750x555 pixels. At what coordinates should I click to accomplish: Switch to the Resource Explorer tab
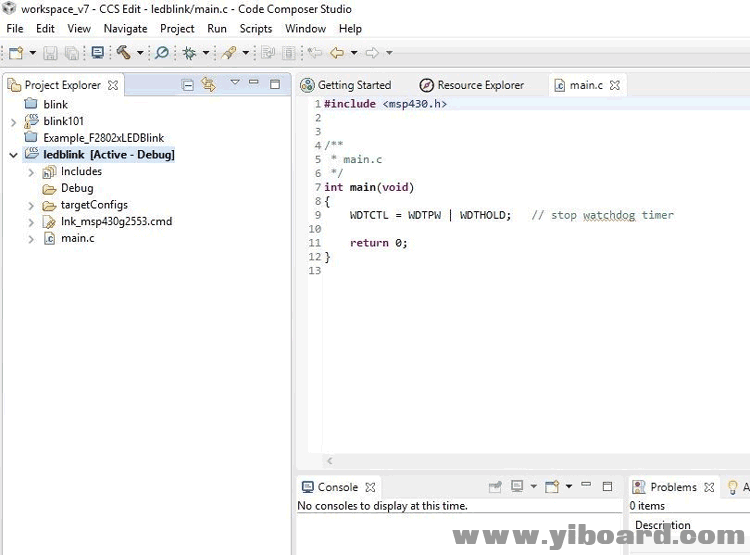click(472, 85)
